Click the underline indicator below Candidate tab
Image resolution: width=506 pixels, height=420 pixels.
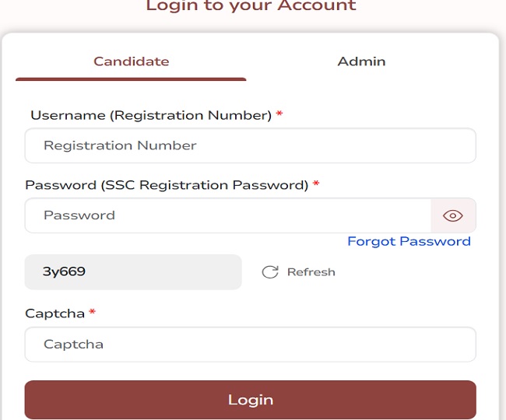coord(131,79)
